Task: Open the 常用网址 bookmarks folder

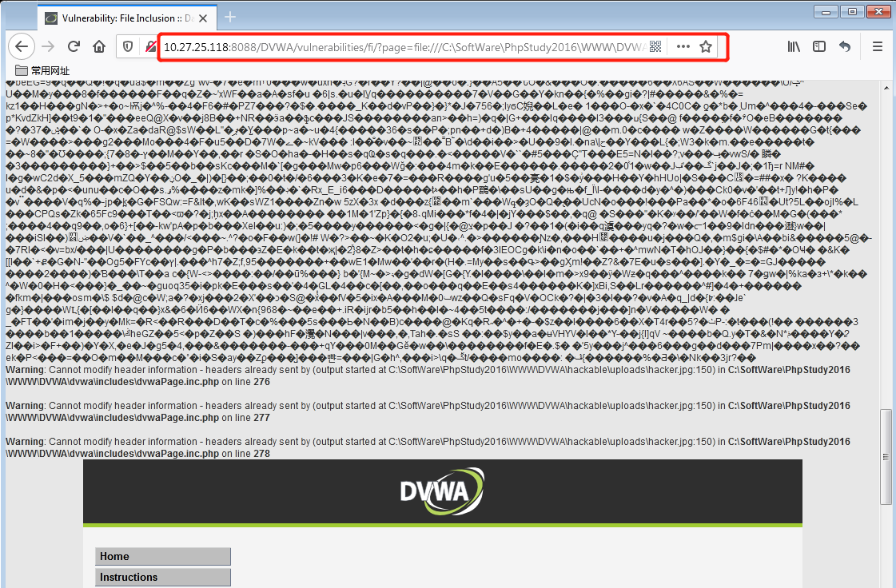Action: tap(42, 70)
